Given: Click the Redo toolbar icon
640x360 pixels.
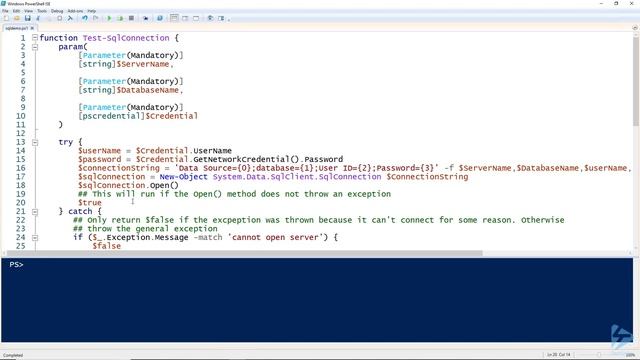Looking at the screenshot, I should point(95,18).
